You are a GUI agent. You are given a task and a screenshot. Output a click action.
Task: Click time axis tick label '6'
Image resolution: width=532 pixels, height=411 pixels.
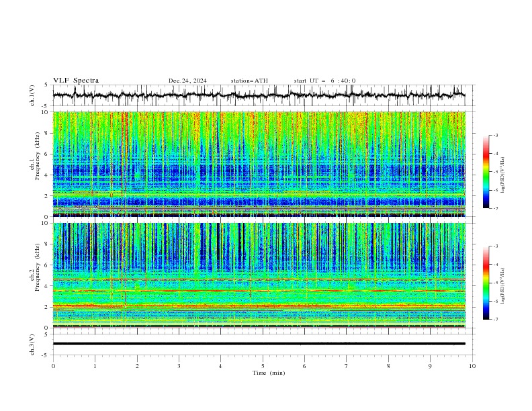point(304,366)
